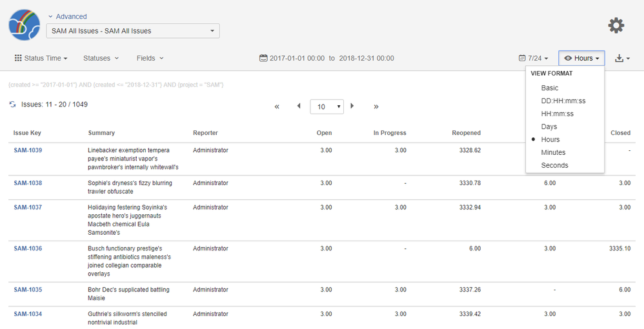Open the SAM All Issues filter selector
Viewport: 644px width, 329px height.
click(133, 31)
